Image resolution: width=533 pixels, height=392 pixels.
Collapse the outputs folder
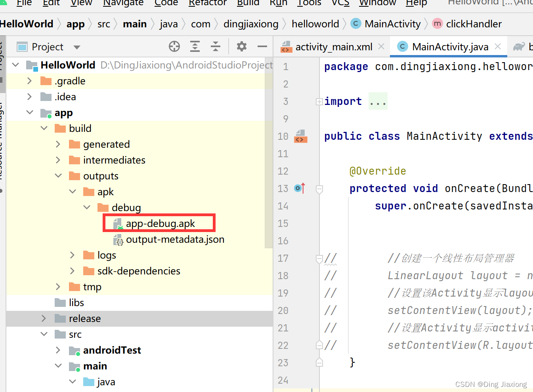point(58,176)
